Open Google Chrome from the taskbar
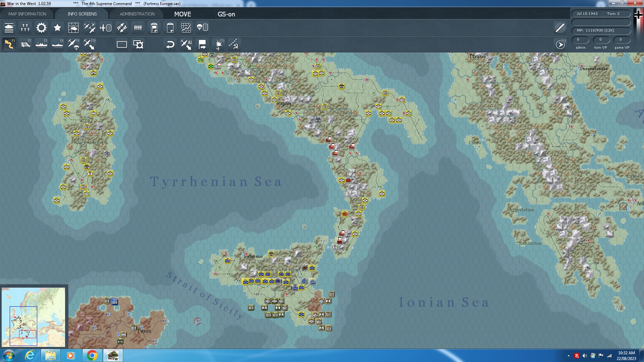Viewport: 644px width, 362px height. tap(92, 355)
